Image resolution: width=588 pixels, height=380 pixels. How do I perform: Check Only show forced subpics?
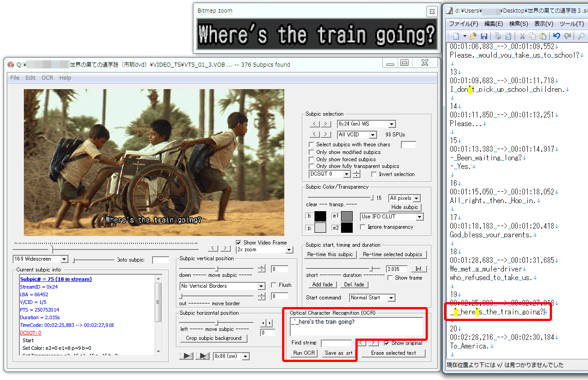coord(311,159)
